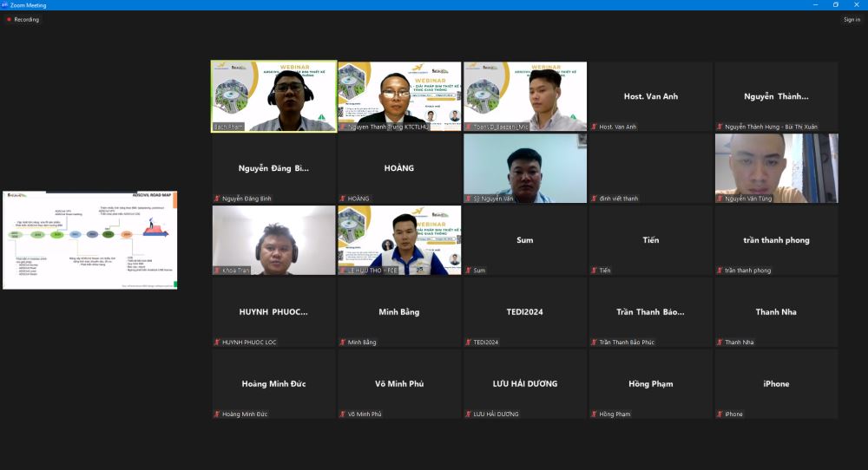Image resolution: width=868 pixels, height=470 pixels.
Task: Open the shared ADSCIVIL ROAD MAP slide thumbnail
Action: (x=89, y=240)
